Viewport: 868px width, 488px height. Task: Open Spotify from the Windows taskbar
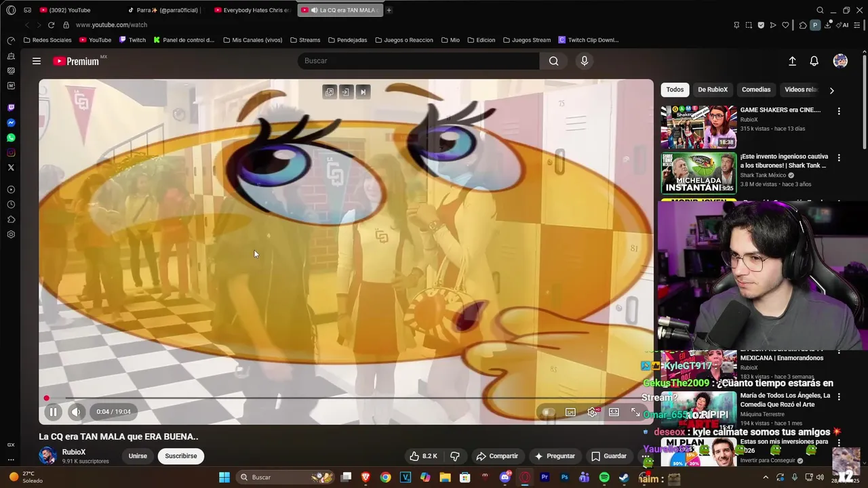[604, 477]
